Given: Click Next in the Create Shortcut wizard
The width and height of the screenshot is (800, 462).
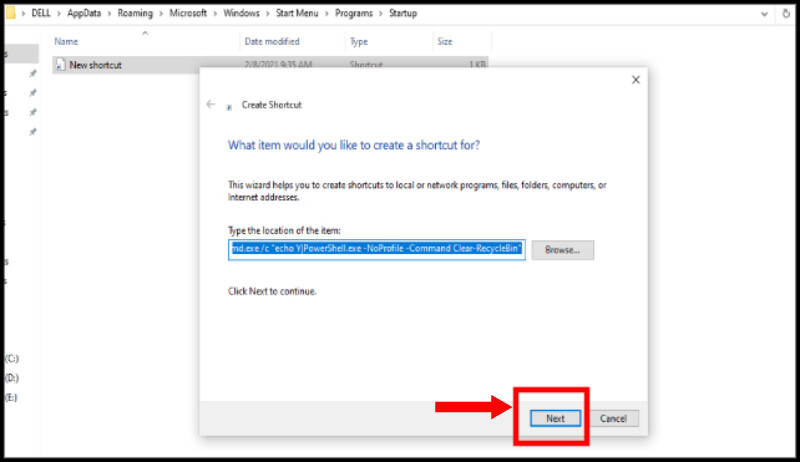Looking at the screenshot, I should (555, 418).
